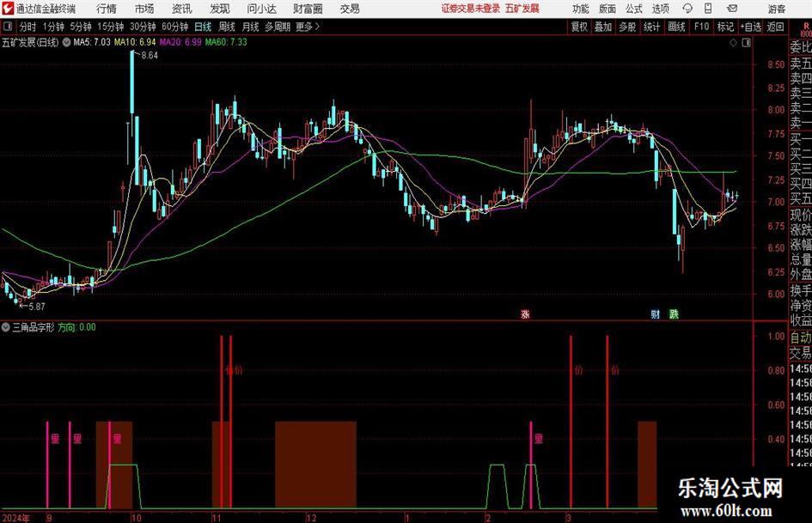Click the 方向: 0.00 indicator value
This screenshot has width=812, height=523.
pyautogui.click(x=76, y=327)
